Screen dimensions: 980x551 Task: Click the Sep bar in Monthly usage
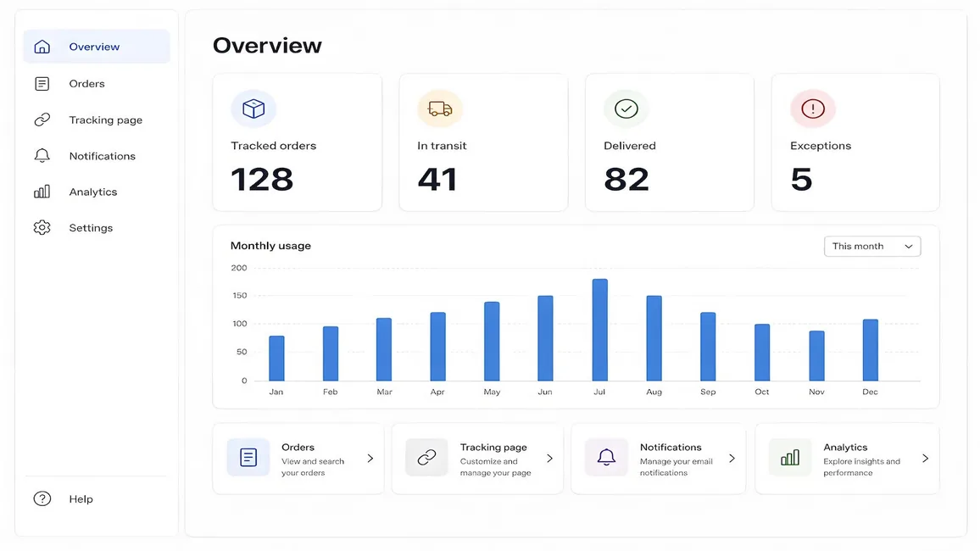(708, 347)
